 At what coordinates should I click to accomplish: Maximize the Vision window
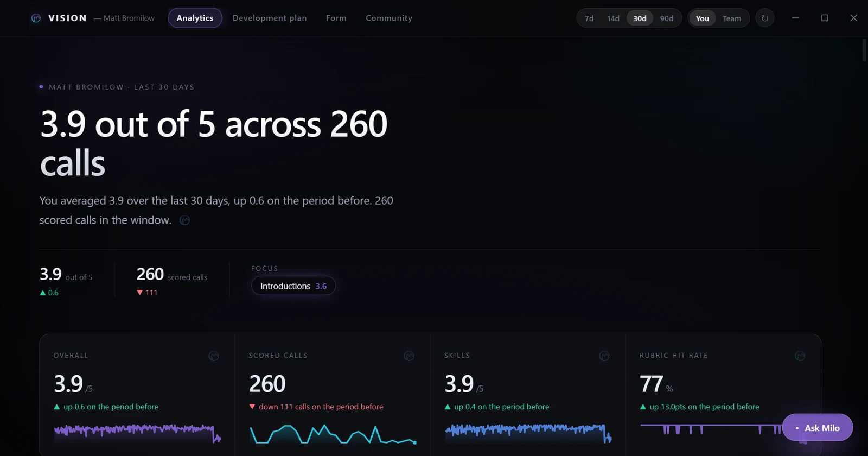(825, 18)
